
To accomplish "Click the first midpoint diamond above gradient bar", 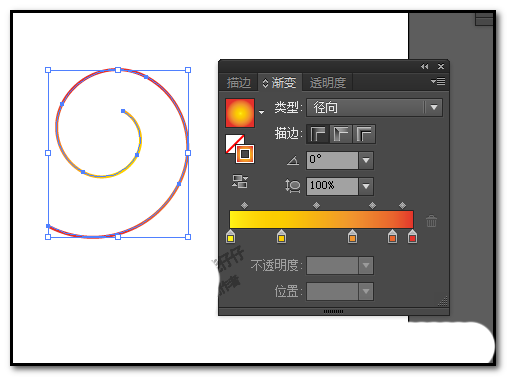I will [x=244, y=205].
